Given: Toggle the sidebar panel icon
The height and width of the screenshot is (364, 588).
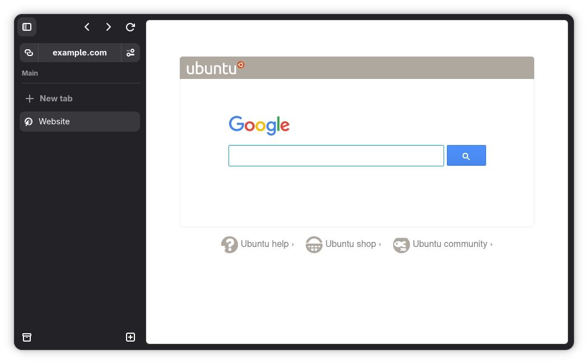Looking at the screenshot, I should 27,27.
